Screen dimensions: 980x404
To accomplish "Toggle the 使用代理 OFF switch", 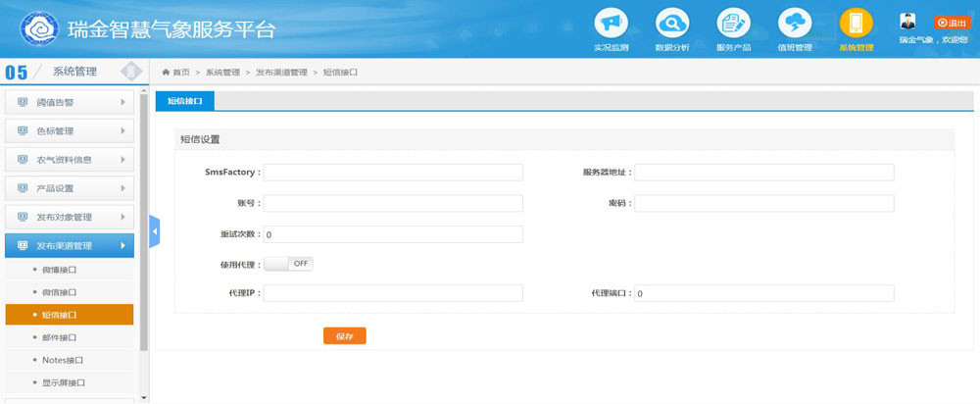I will point(288,264).
